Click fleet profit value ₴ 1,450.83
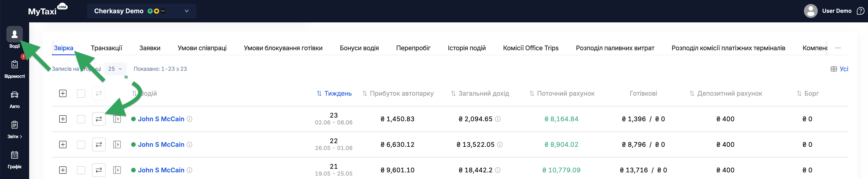868x179 pixels. (398, 119)
